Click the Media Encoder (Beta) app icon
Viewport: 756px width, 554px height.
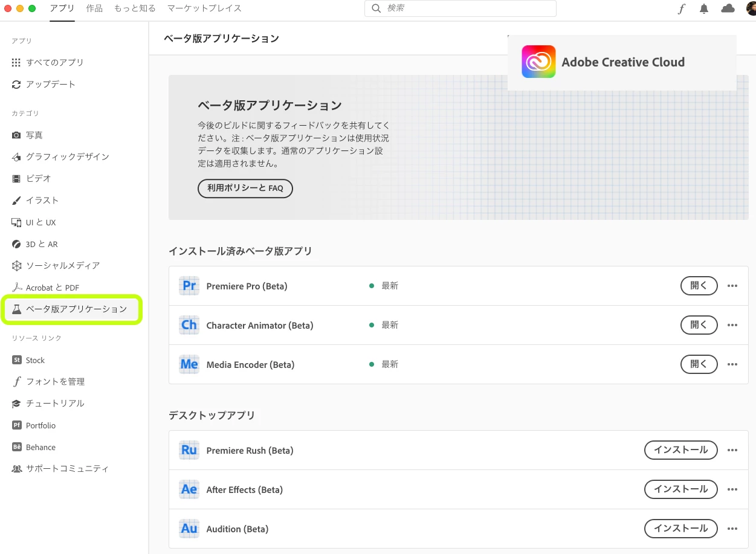(189, 364)
